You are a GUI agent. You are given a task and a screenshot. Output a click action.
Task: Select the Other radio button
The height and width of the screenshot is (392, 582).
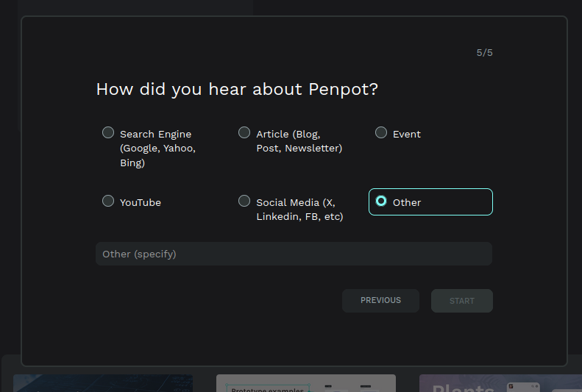pos(381,201)
